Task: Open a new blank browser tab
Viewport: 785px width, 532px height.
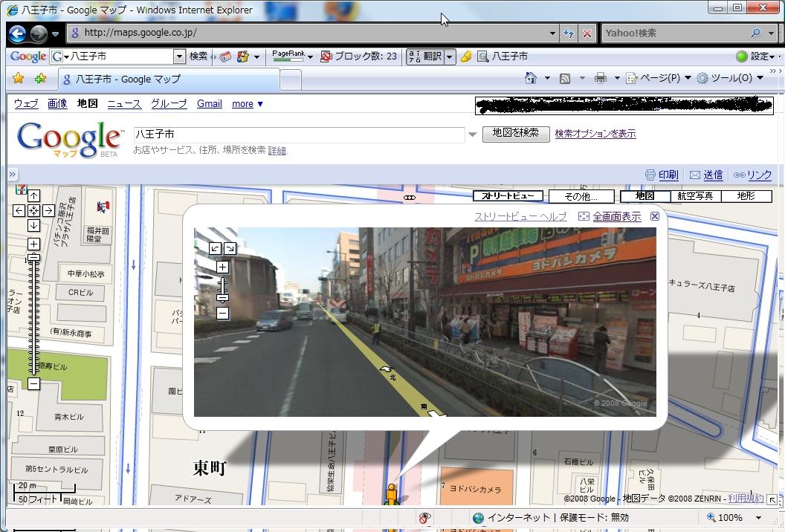Action: click(x=291, y=80)
